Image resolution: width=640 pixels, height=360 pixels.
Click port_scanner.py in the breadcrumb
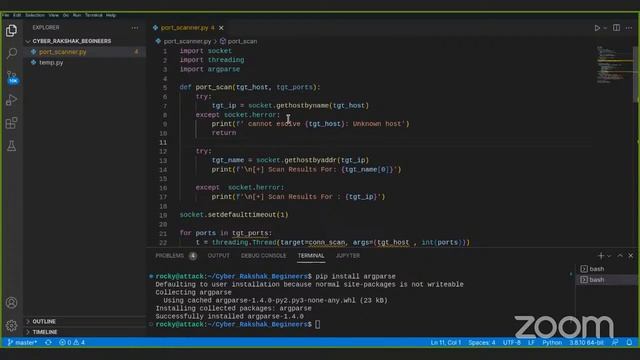tap(187, 41)
